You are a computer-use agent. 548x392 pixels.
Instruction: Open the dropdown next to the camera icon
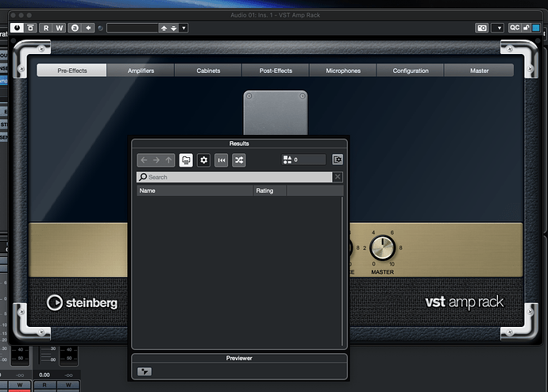tap(498, 28)
